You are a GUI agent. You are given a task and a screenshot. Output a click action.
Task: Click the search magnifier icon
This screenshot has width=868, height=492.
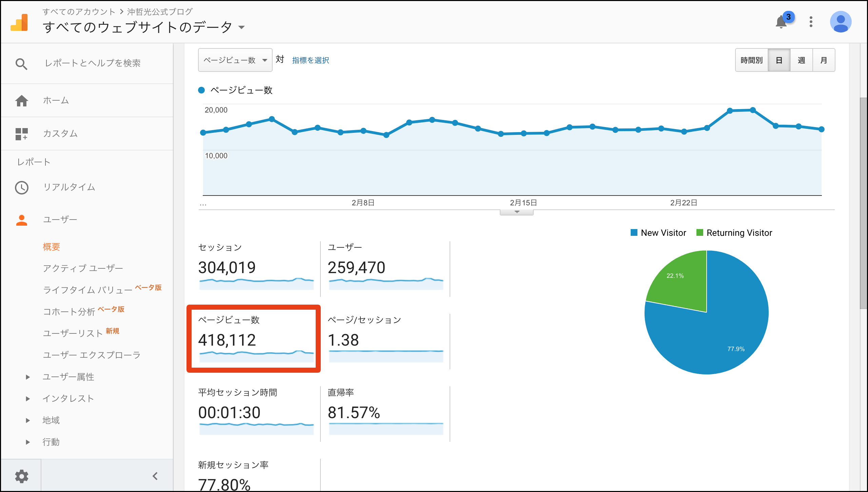(21, 64)
